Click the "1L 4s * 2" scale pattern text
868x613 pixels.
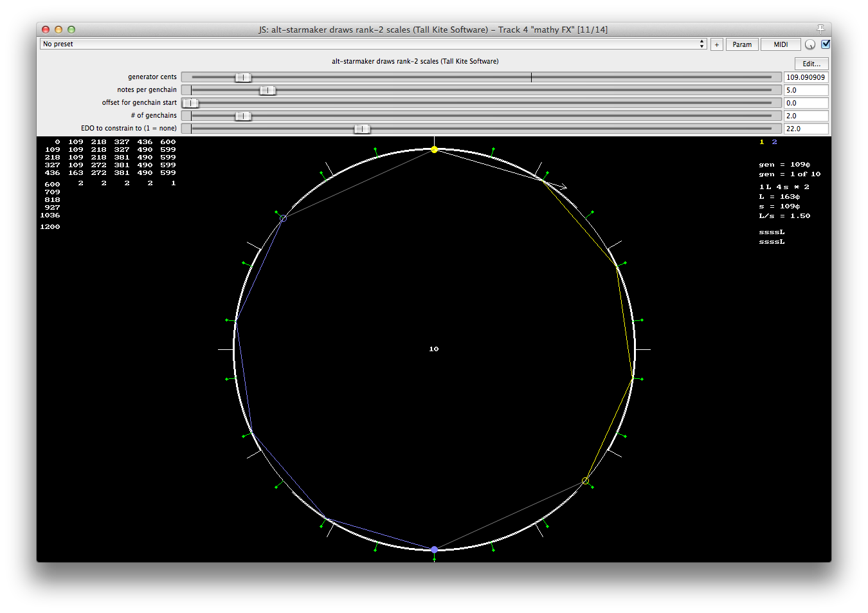coord(784,187)
